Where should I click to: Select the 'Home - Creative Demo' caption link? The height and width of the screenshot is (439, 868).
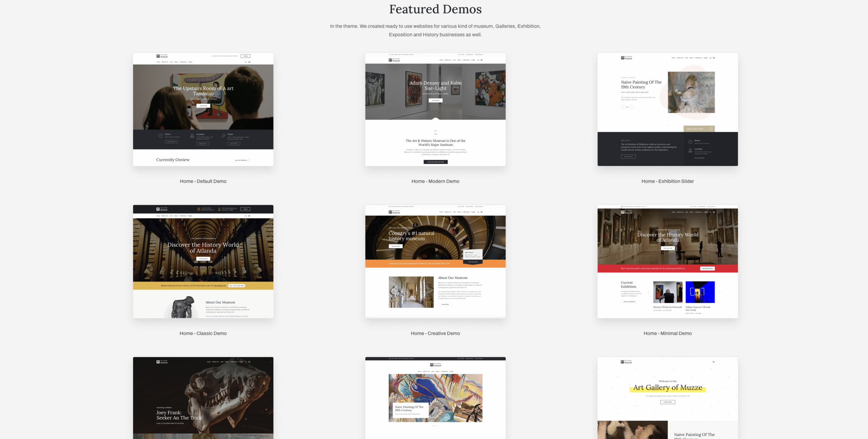(435, 334)
